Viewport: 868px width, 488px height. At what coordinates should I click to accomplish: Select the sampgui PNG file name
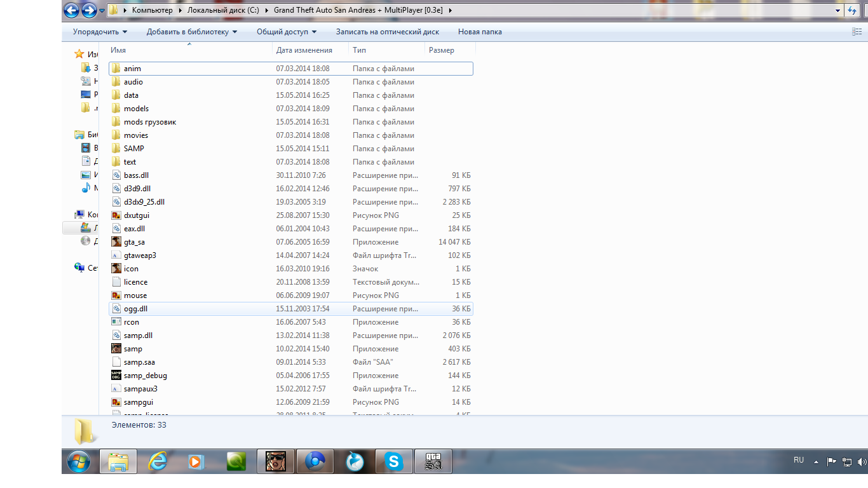coord(139,402)
